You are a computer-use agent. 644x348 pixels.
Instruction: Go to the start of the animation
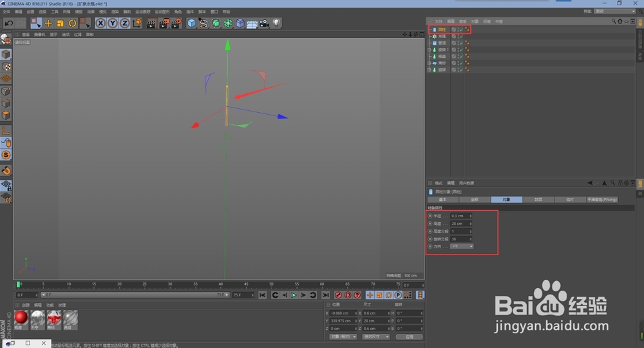point(263,295)
